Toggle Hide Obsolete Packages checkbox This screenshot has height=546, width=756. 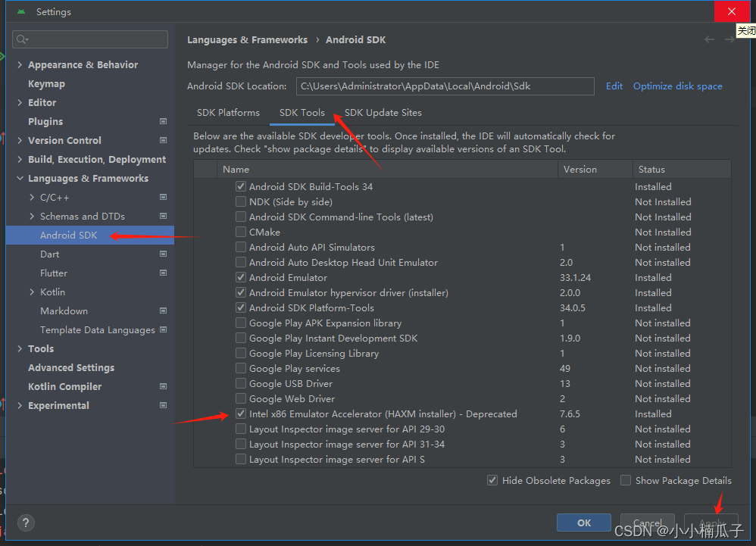pyautogui.click(x=492, y=480)
